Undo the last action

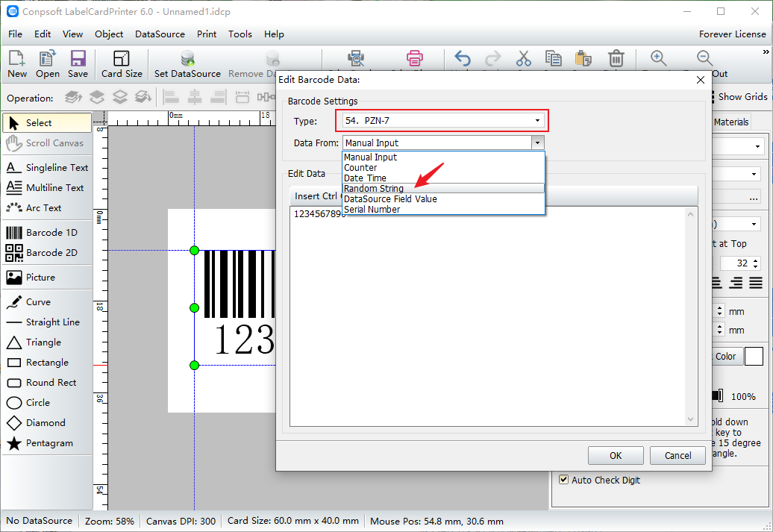(x=463, y=58)
